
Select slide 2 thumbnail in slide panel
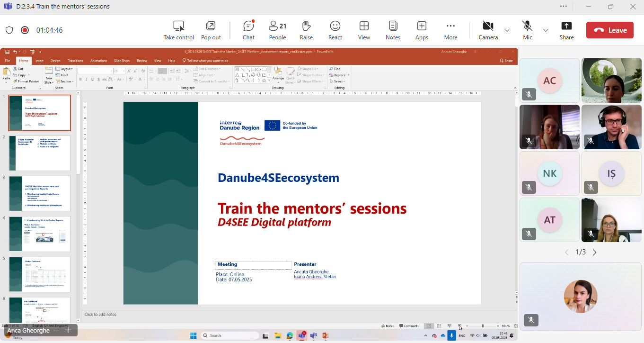pos(40,153)
